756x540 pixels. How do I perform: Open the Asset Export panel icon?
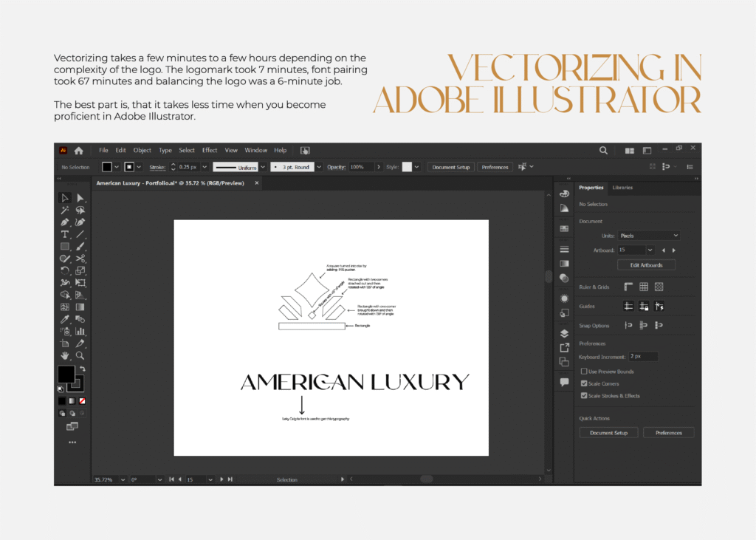point(564,347)
